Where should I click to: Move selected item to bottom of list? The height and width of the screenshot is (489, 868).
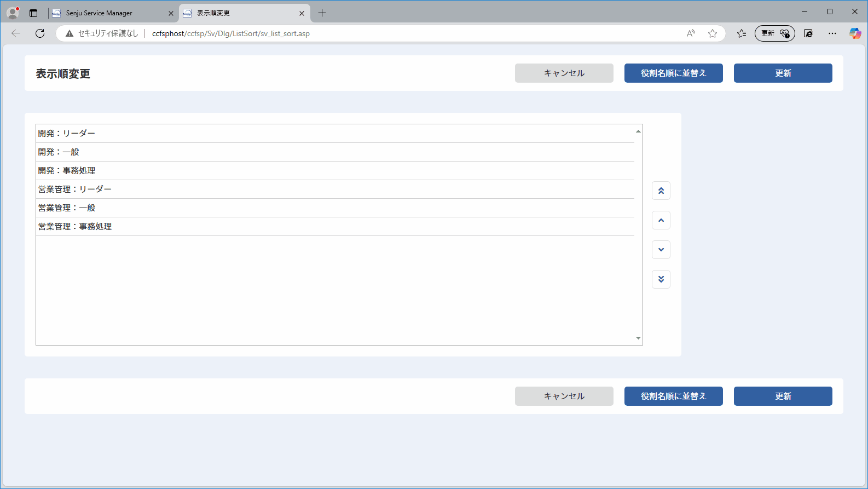coord(661,279)
